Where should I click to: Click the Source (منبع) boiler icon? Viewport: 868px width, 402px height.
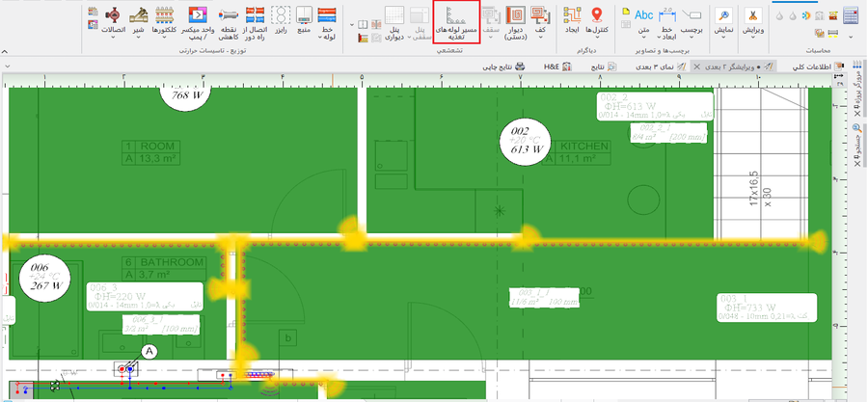click(303, 22)
